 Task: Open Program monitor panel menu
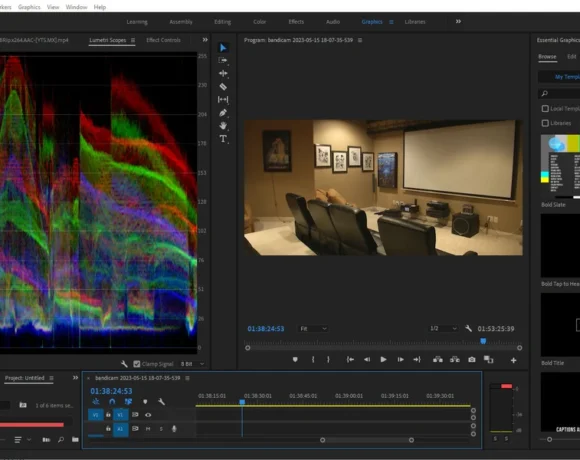360,40
